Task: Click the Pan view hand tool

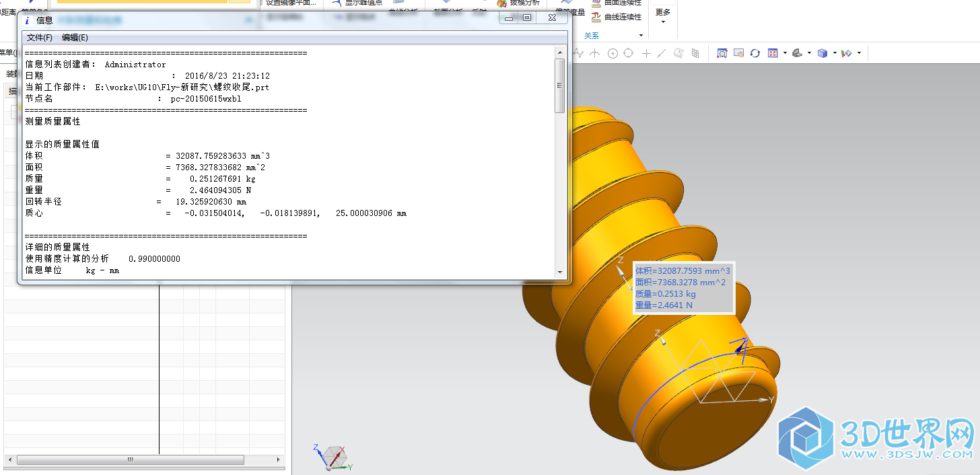Action: click(738, 53)
